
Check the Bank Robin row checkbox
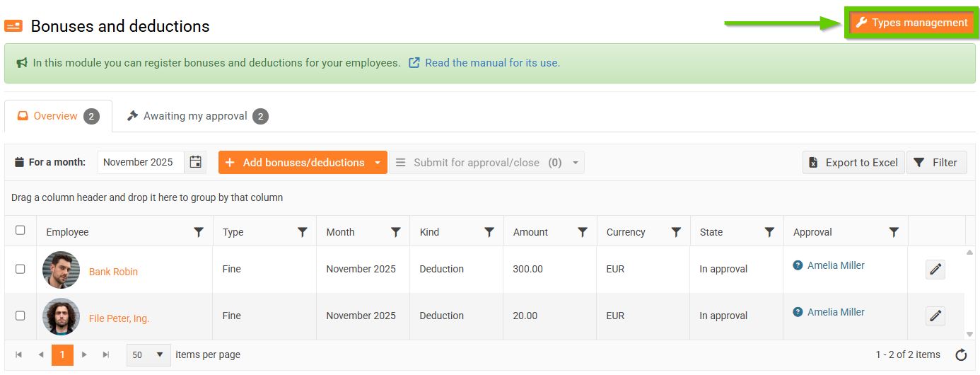coord(21,269)
